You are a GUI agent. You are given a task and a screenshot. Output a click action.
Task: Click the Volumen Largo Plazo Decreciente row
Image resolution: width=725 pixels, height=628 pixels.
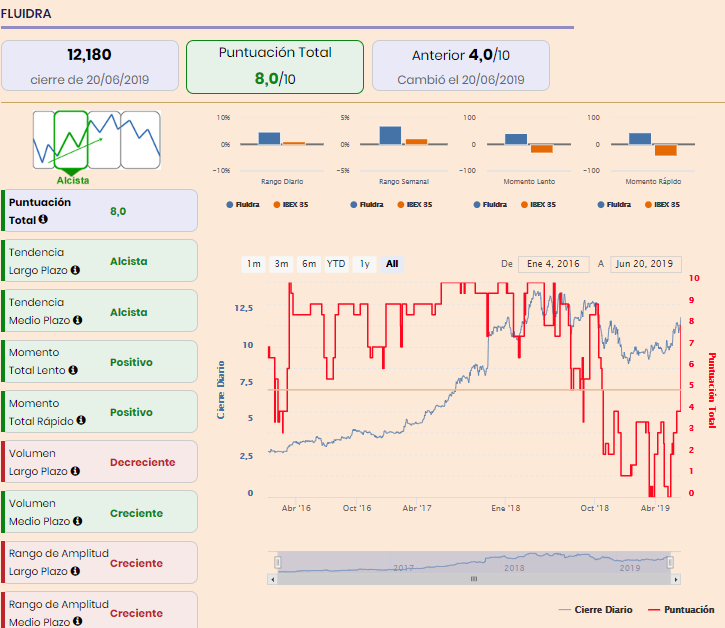(99, 462)
